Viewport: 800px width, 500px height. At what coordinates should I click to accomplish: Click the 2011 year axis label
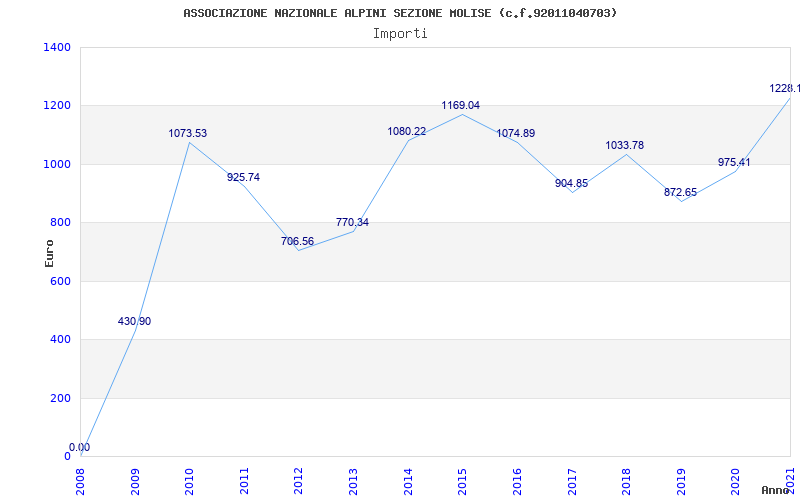click(244, 482)
